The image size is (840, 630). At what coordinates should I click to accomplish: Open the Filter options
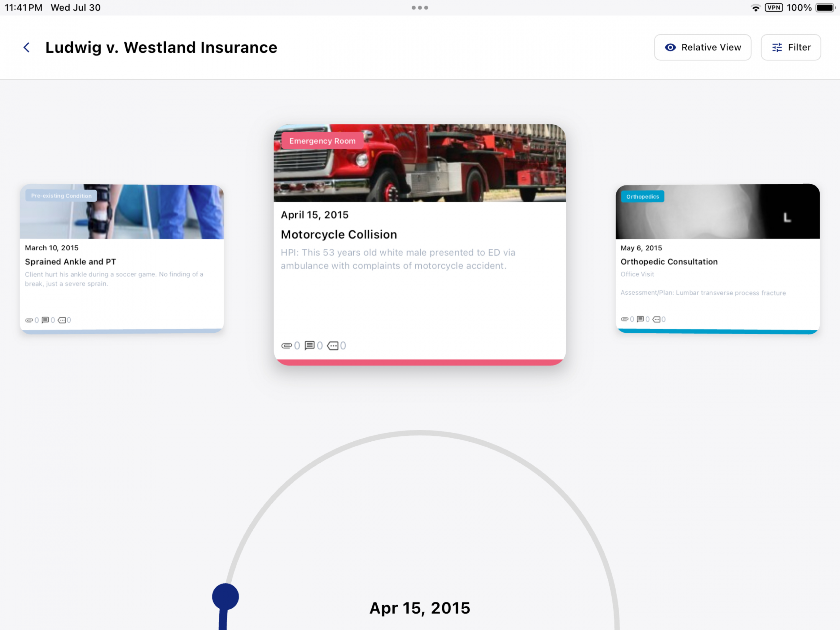(791, 48)
